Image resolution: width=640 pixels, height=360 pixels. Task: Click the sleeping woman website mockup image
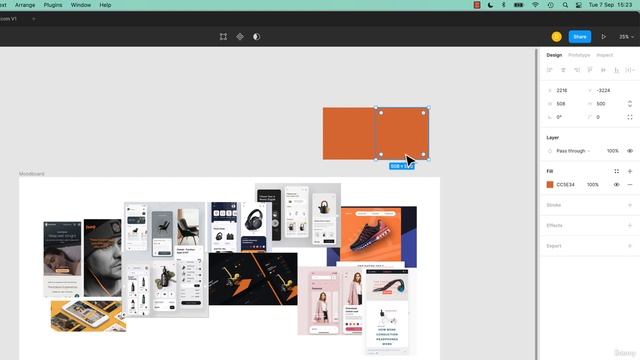pos(62,259)
